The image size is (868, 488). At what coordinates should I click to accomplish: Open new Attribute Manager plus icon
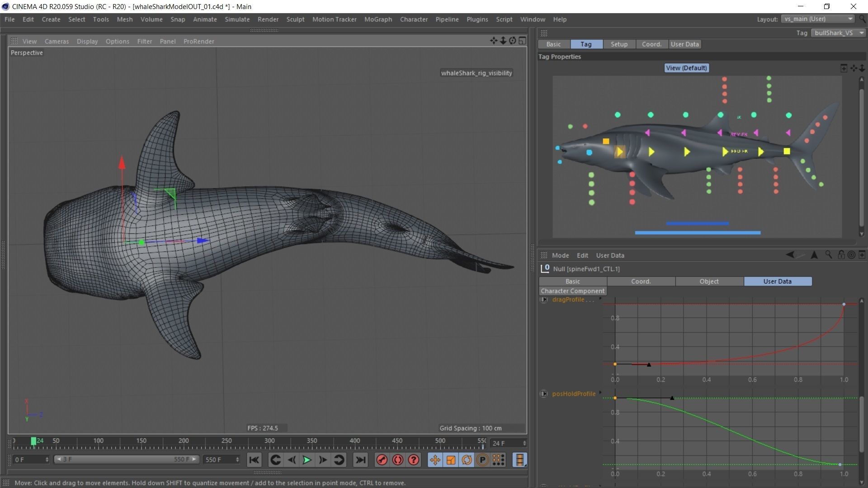coord(862,255)
